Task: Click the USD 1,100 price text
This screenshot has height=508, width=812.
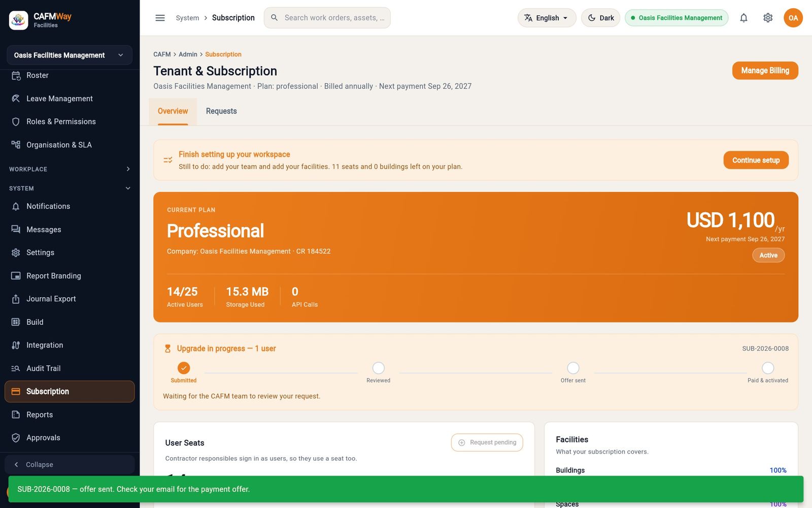Action: pyautogui.click(x=730, y=220)
